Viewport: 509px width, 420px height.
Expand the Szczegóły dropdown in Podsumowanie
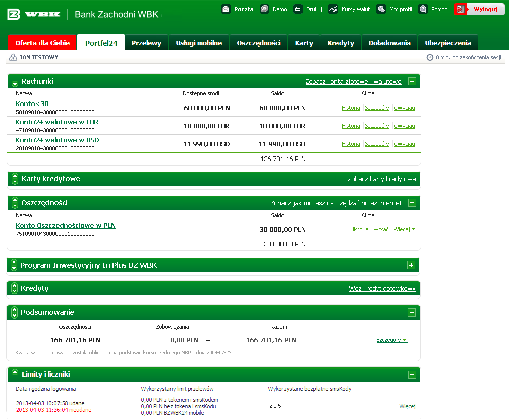pos(391,340)
